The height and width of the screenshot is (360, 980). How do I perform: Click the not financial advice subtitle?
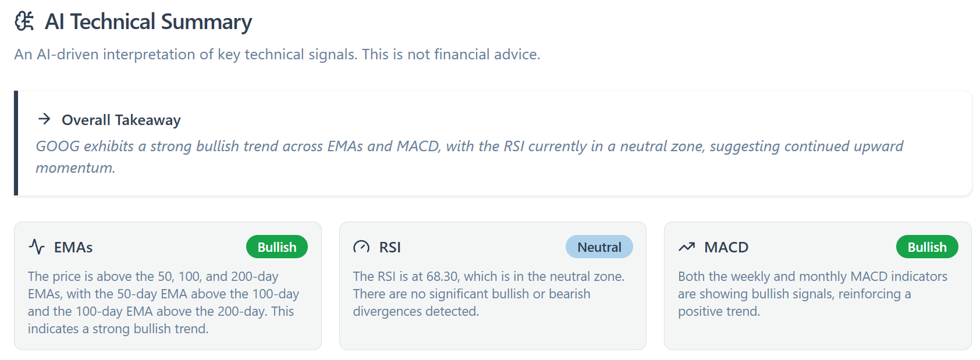277,55
